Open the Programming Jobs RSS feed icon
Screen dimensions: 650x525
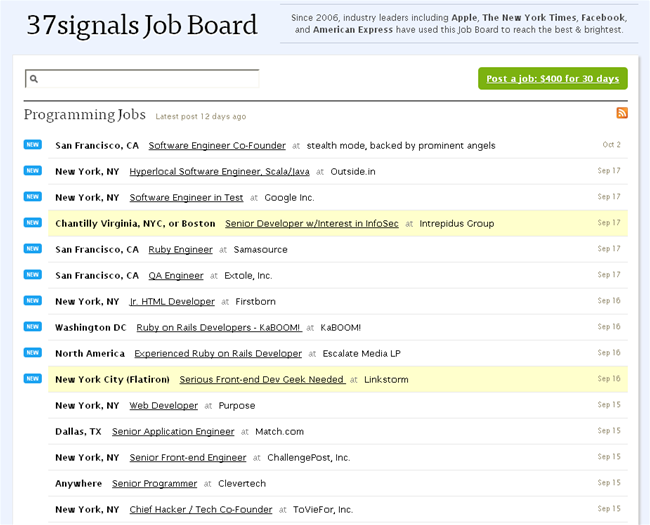click(622, 113)
